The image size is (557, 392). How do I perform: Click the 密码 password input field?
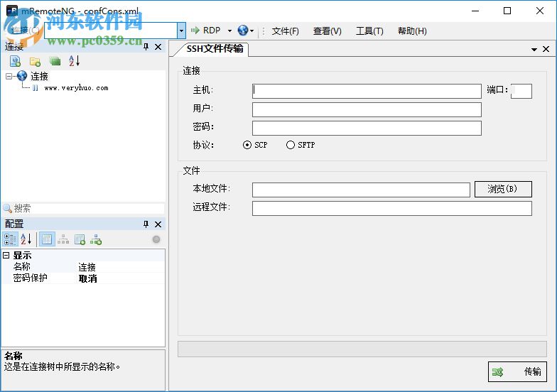367,128
